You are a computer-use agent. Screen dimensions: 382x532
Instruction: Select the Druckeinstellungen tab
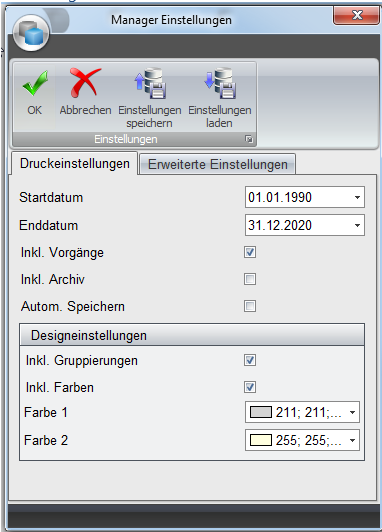(x=75, y=164)
